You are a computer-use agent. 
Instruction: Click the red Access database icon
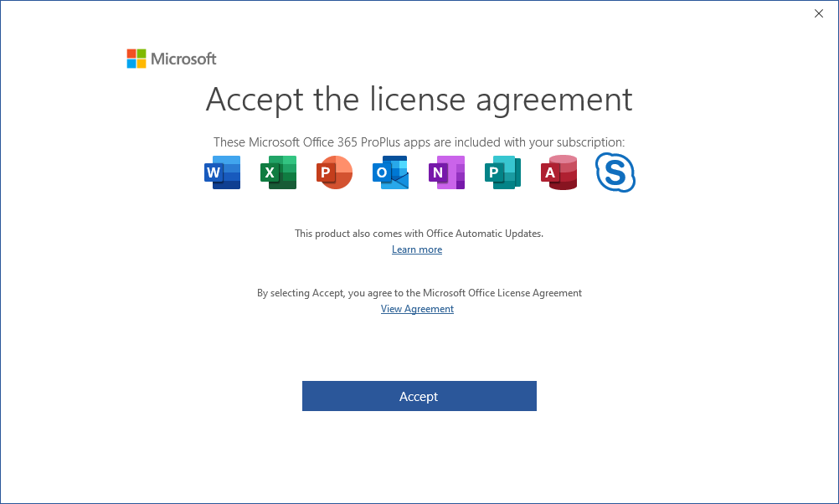click(558, 172)
